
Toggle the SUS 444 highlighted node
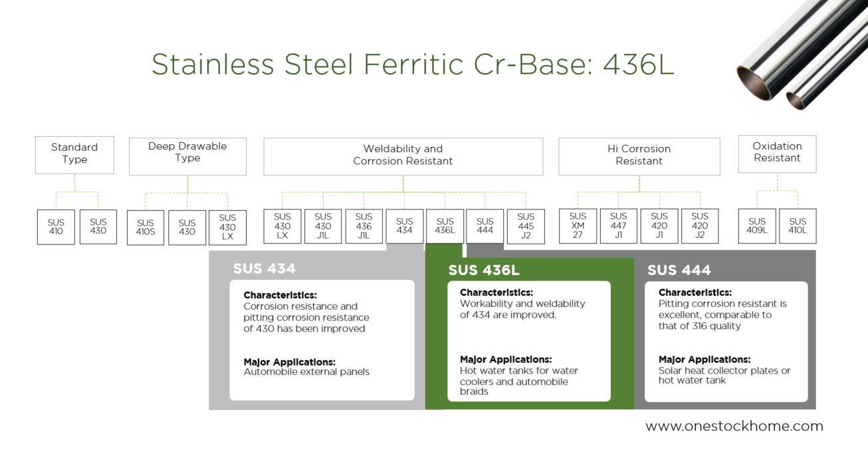(x=485, y=226)
